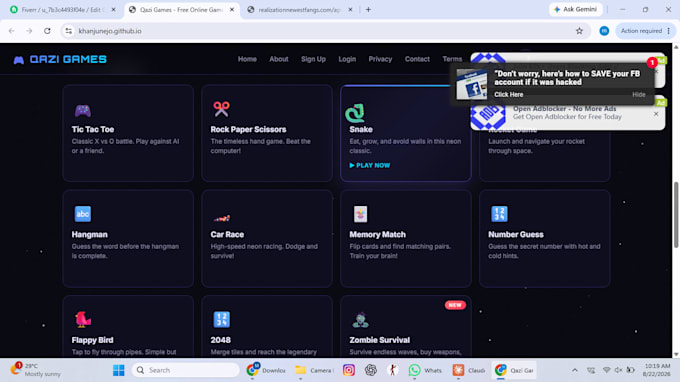This screenshot has width=680, height=382.
Task: Go back using the browser back arrow
Action: (x=12, y=31)
